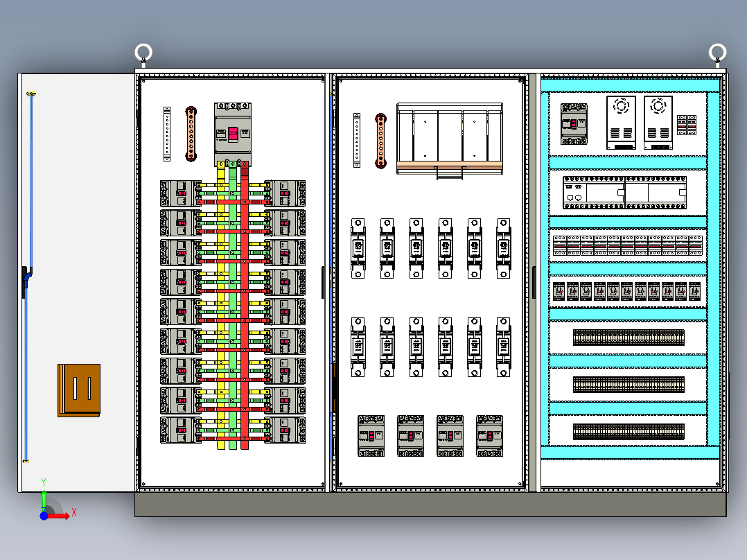
Task: Select the PLC controller module
Action: pos(624,193)
